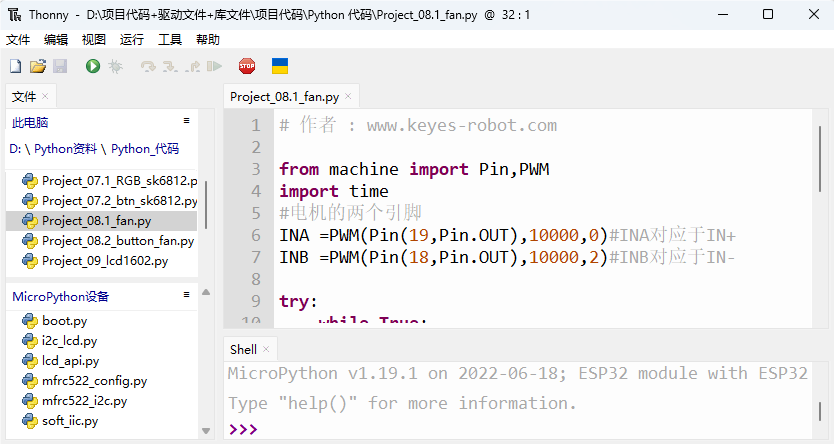Image resolution: width=834 pixels, height=444 pixels.
Task: Click the Ukraine flag icon
Action: (x=280, y=66)
